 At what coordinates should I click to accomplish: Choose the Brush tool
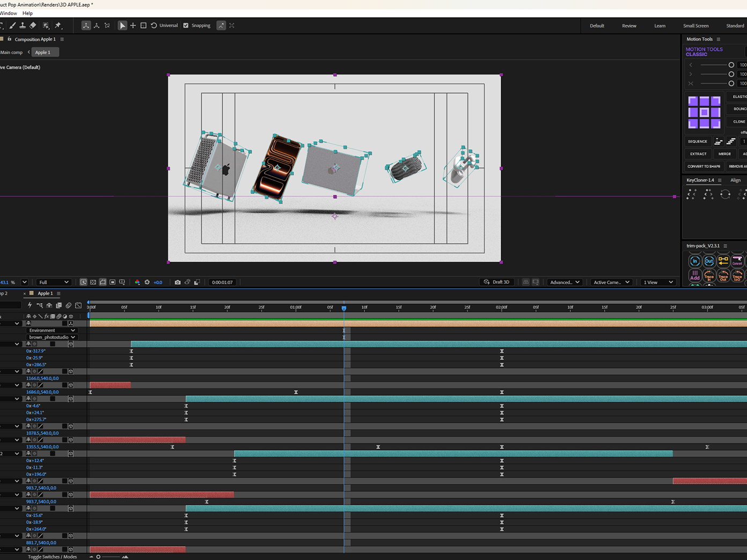click(12, 25)
